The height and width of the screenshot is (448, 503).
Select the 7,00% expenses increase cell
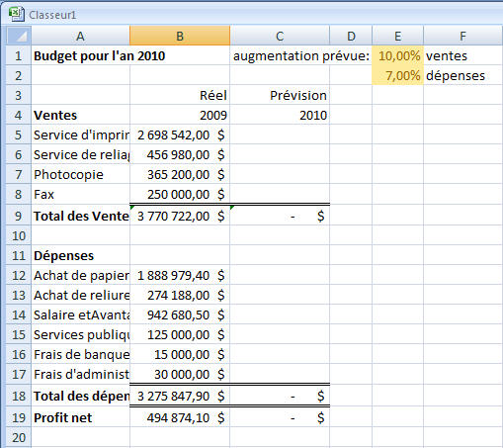tap(398, 75)
